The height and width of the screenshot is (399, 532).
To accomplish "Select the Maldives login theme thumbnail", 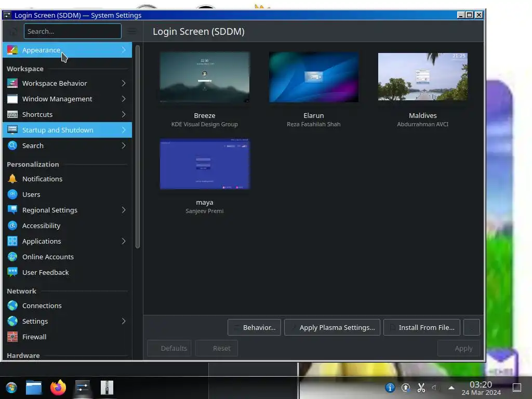I will [423, 77].
